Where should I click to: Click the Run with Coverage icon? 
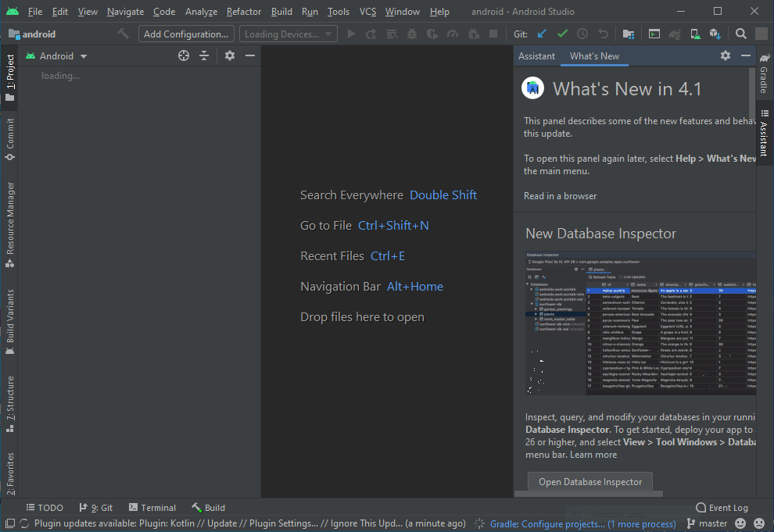[432, 34]
